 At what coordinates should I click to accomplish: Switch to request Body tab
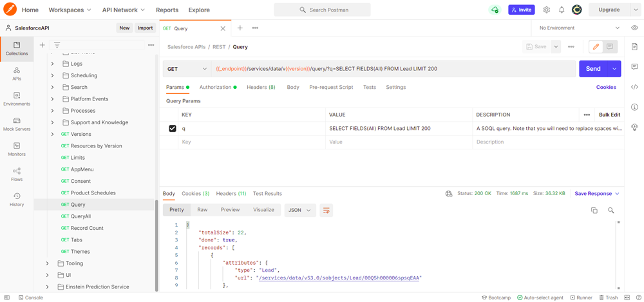tap(293, 87)
